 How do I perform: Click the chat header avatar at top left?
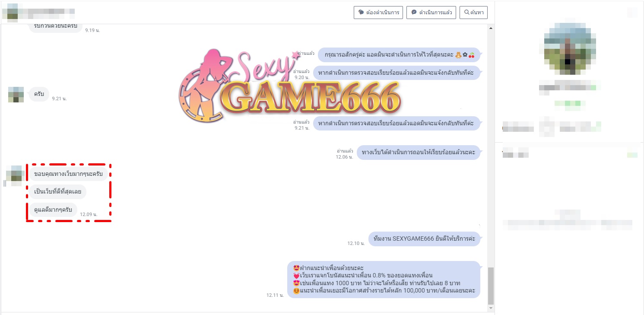pos(10,12)
